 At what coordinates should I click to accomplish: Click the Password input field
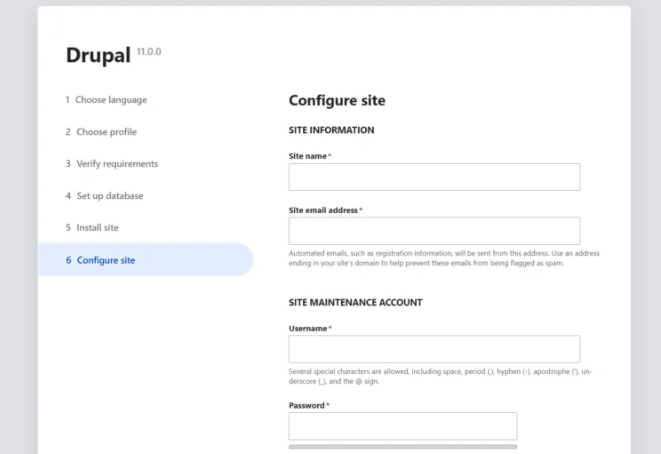[x=403, y=426]
